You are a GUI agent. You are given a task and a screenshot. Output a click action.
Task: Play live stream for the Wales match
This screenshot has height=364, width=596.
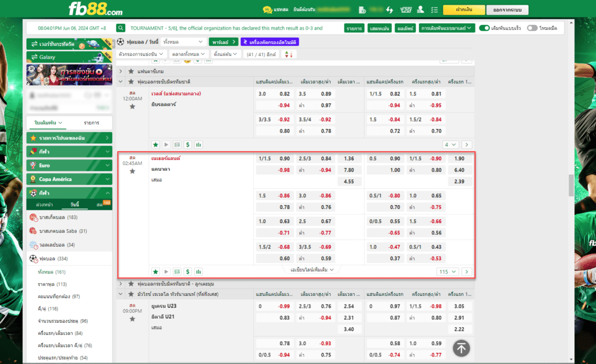pos(166,145)
